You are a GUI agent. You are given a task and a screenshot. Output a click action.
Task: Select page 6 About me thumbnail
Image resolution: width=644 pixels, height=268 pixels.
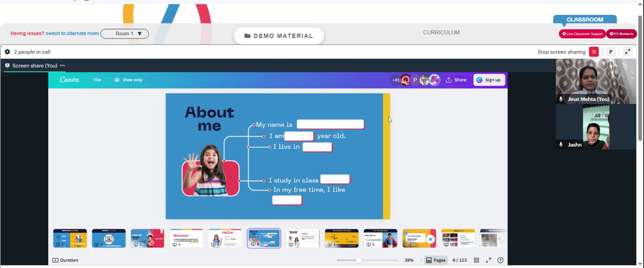(263, 238)
